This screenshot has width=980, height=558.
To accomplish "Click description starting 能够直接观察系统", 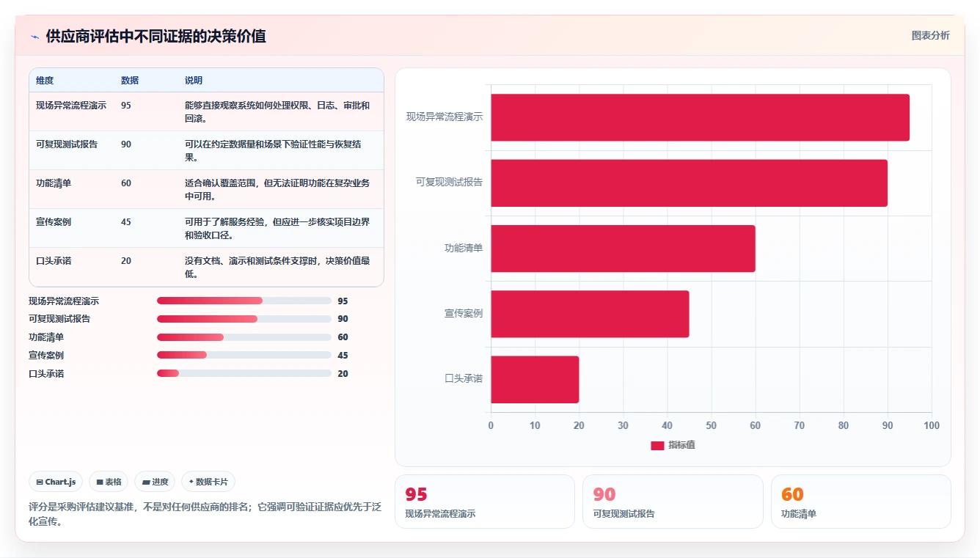I will click(x=277, y=111).
